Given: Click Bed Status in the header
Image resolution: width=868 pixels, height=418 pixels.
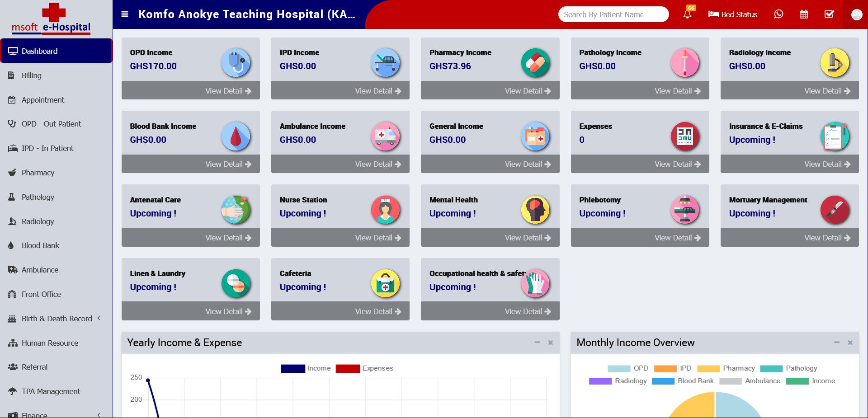Looking at the screenshot, I should point(732,14).
